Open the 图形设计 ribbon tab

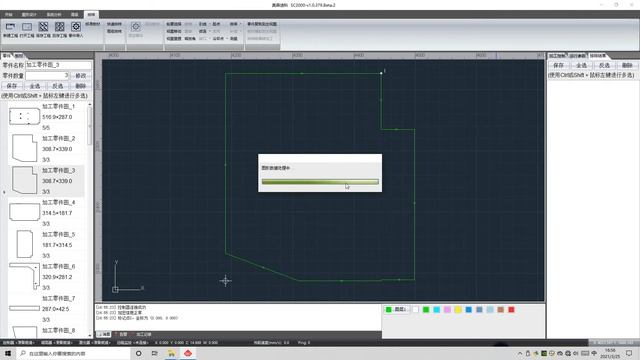(29, 14)
